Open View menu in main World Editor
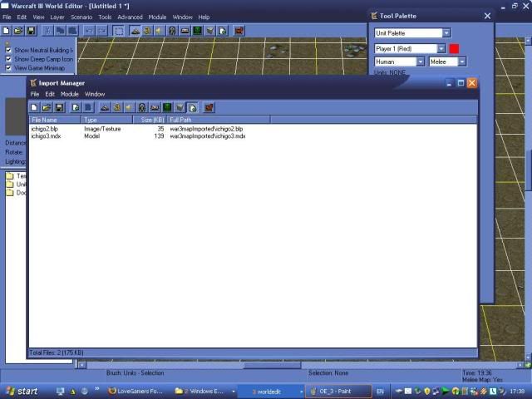The height and width of the screenshot is (399, 532). (x=38, y=17)
